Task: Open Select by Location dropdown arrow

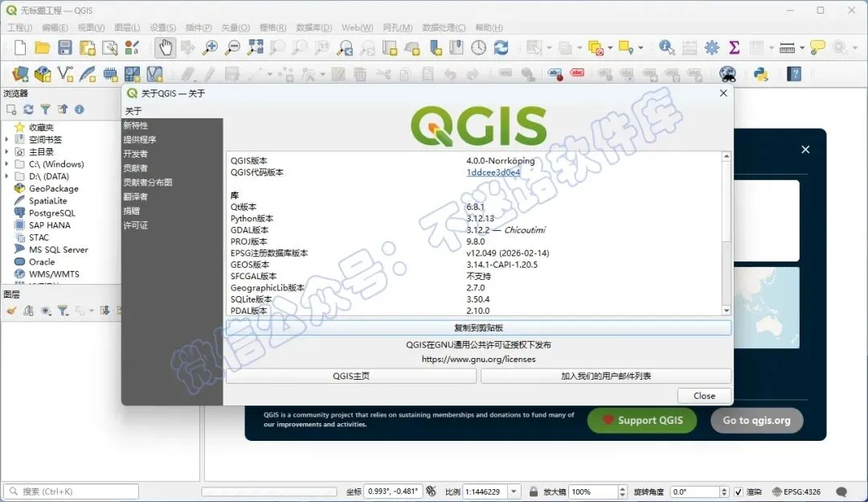Action: click(641, 48)
